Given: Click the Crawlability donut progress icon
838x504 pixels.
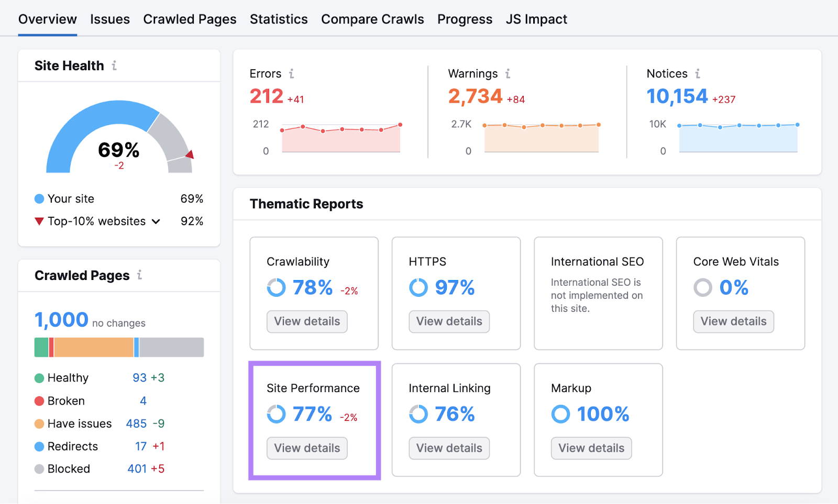Looking at the screenshot, I should (x=277, y=287).
